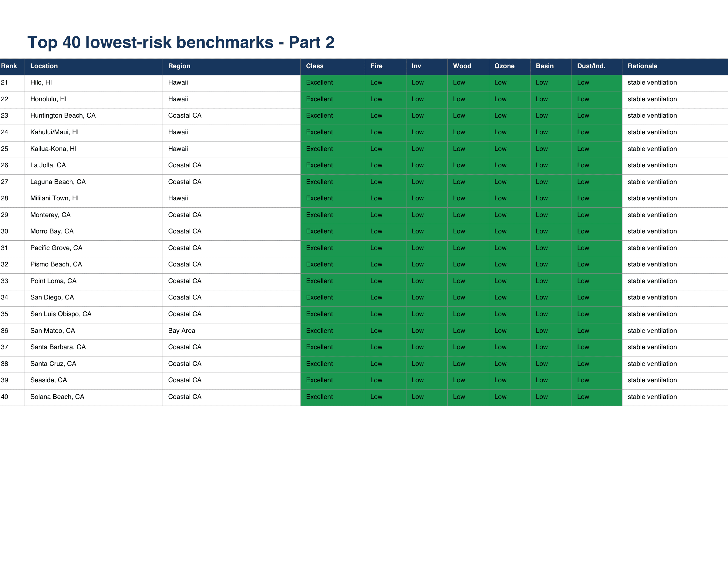Click the Fire column header
This screenshot has width=728, height=562.
(x=386, y=66)
